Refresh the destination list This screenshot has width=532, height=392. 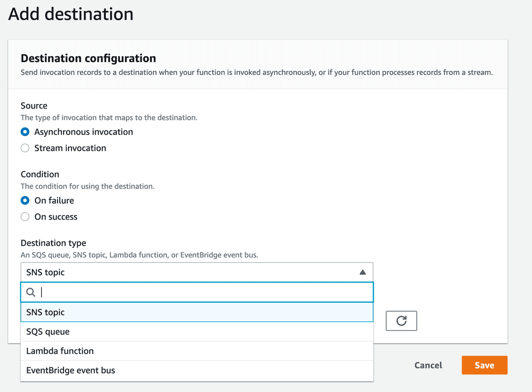coord(401,321)
